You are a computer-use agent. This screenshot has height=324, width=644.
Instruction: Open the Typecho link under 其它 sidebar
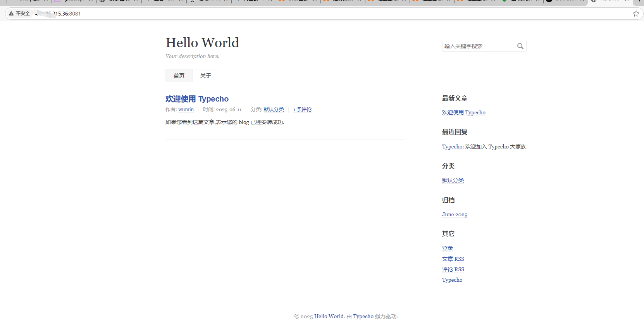(x=452, y=280)
